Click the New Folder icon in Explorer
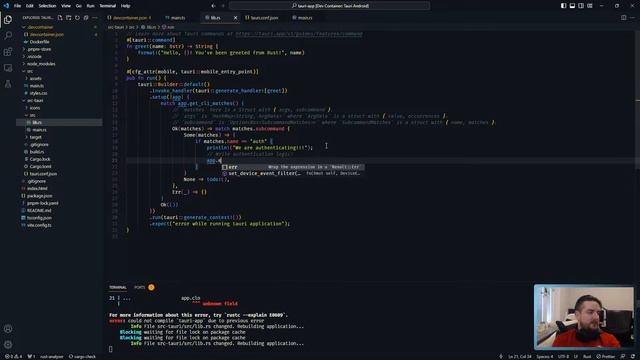640x360 pixels. click(69, 18)
